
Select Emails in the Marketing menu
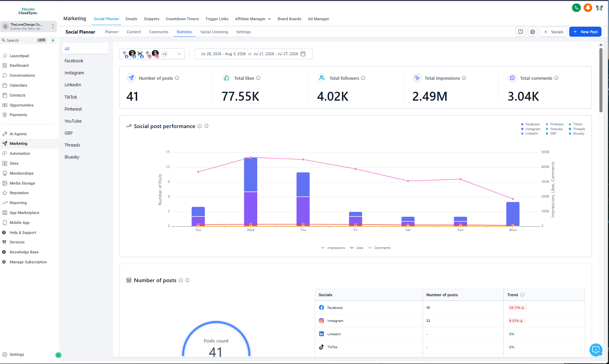(131, 19)
